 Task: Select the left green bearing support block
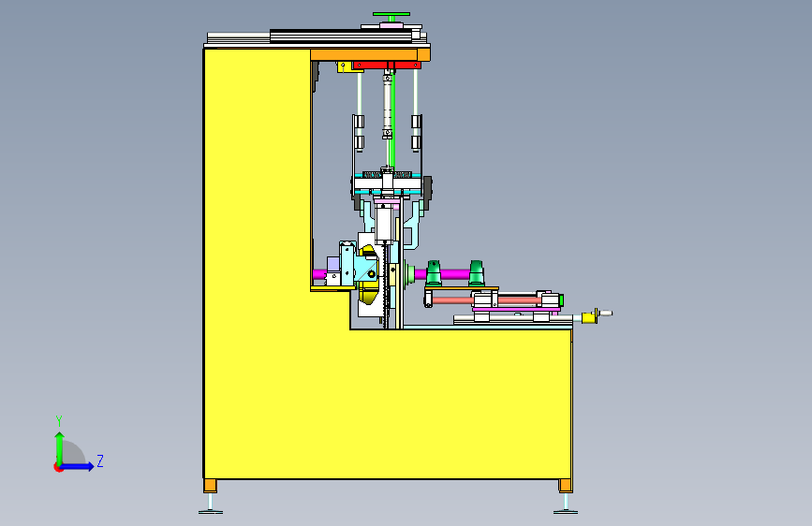click(434, 273)
